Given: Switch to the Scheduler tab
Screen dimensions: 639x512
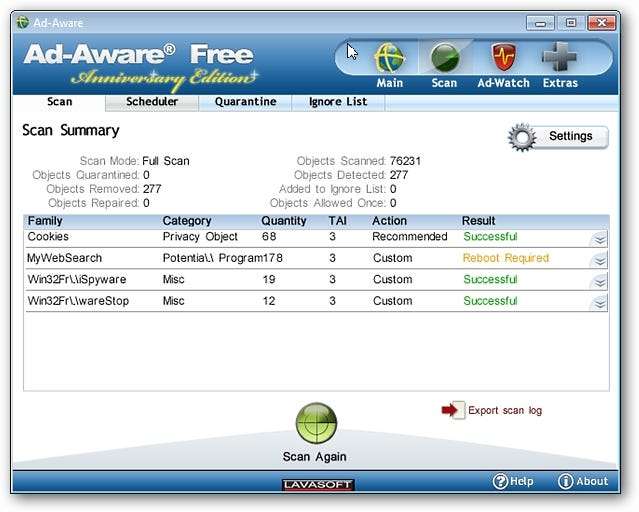Looking at the screenshot, I should click(x=152, y=102).
